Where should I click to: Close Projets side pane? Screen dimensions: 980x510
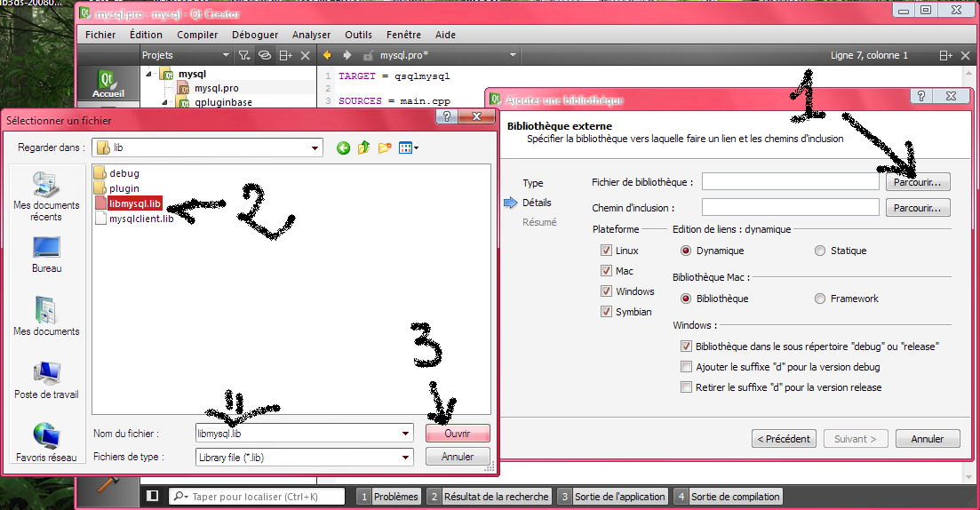pos(305,56)
